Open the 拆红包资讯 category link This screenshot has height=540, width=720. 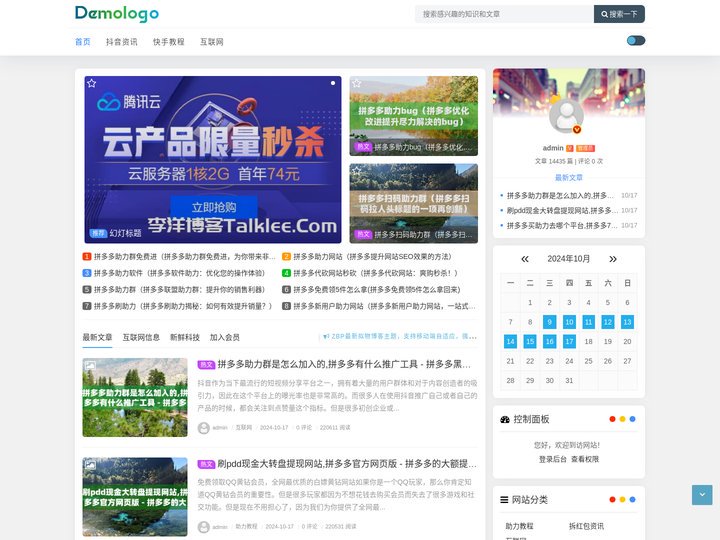click(x=586, y=526)
